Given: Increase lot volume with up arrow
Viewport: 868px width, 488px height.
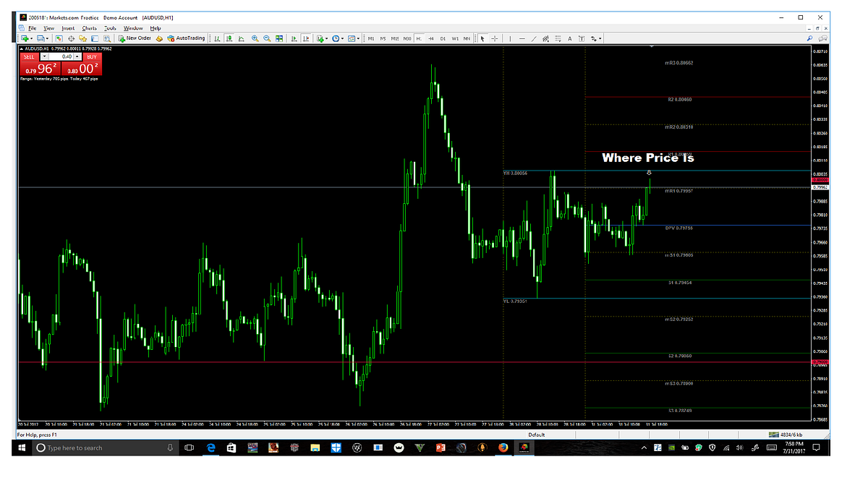Looking at the screenshot, I should coord(78,56).
